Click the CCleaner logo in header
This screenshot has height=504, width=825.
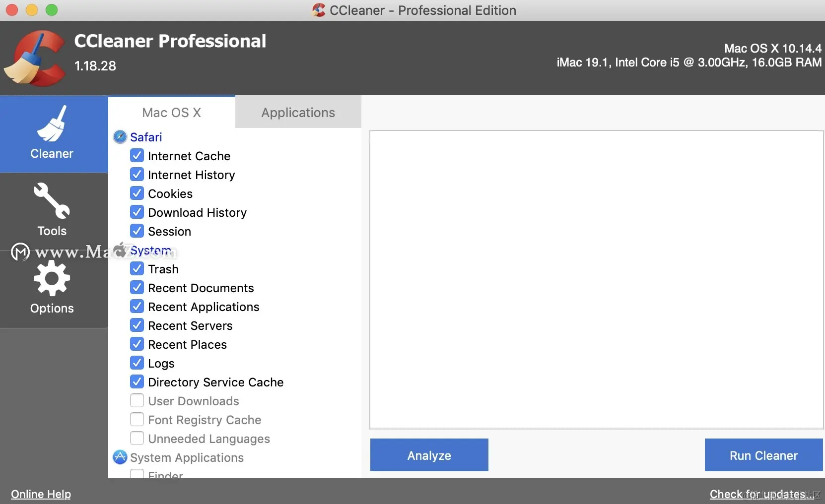click(x=35, y=58)
